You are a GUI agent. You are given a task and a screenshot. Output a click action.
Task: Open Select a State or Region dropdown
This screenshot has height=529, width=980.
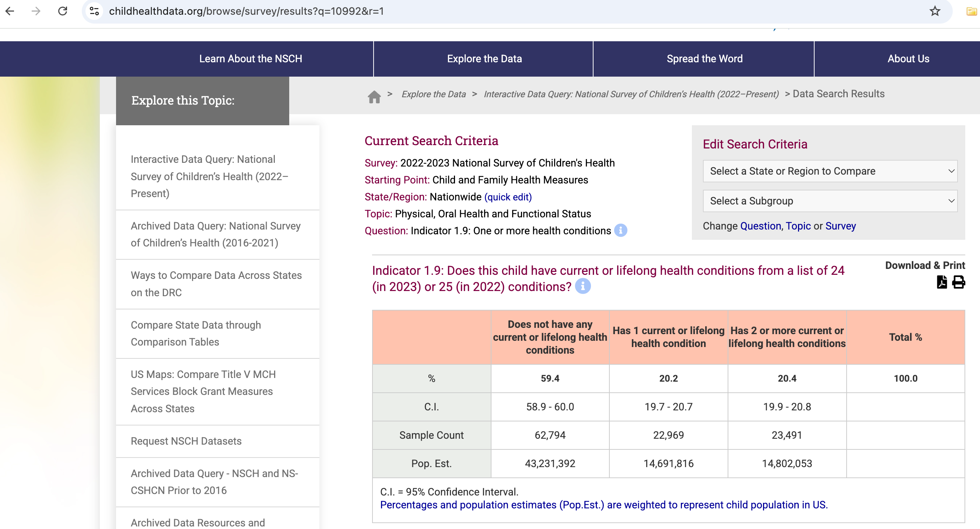tap(830, 171)
